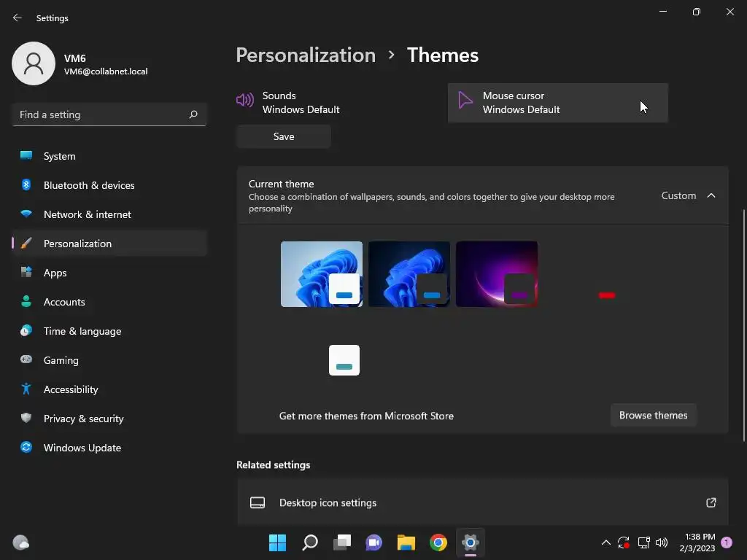This screenshot has height=560, width=747.
Task: Click Get more themes from Microsoft Store text
Action: (x=366, y=416)
